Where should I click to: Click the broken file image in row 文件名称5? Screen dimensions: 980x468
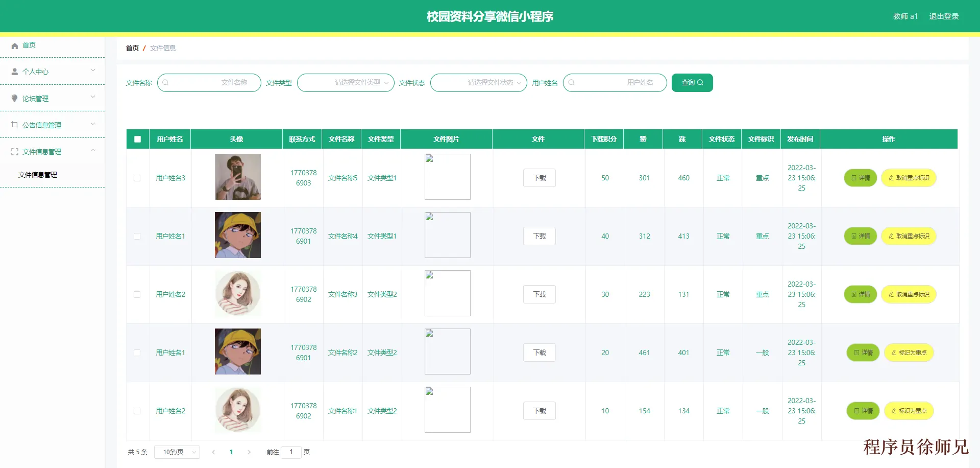pyautogui.click(x=448, y=177)
